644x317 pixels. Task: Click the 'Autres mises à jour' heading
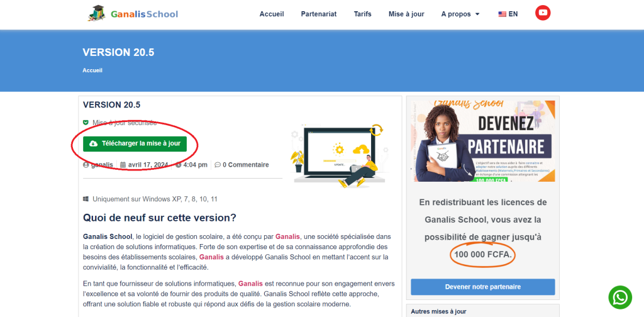pos(438,312)
